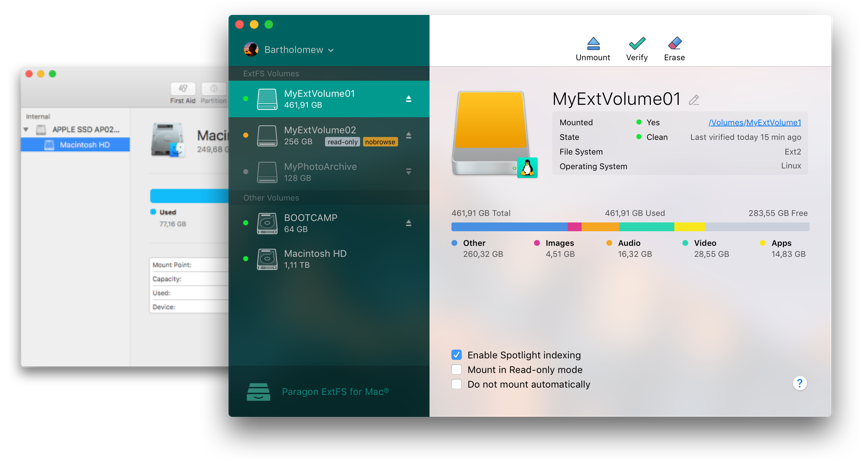This screenshot has height=461, width=861.
Task: Select Macintosh HD in Disk Utility sidebar
Action: pos(75,144)
